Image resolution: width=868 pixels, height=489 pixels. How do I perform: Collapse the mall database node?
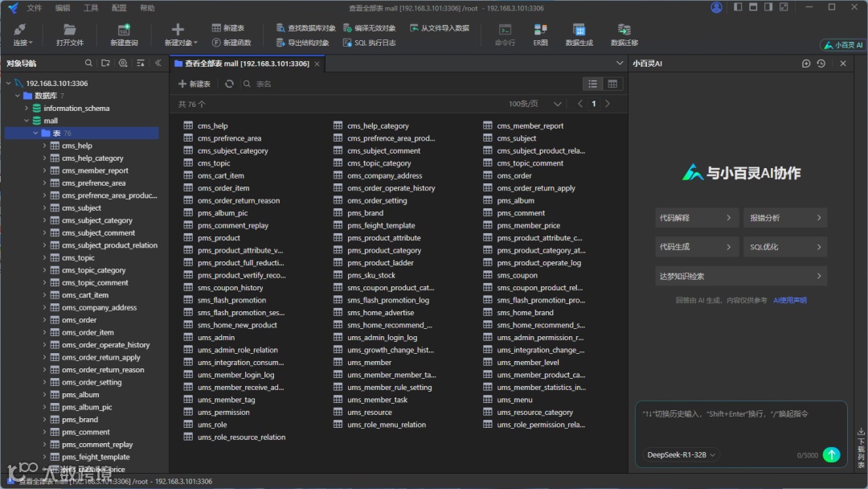[x=26, y=121]
